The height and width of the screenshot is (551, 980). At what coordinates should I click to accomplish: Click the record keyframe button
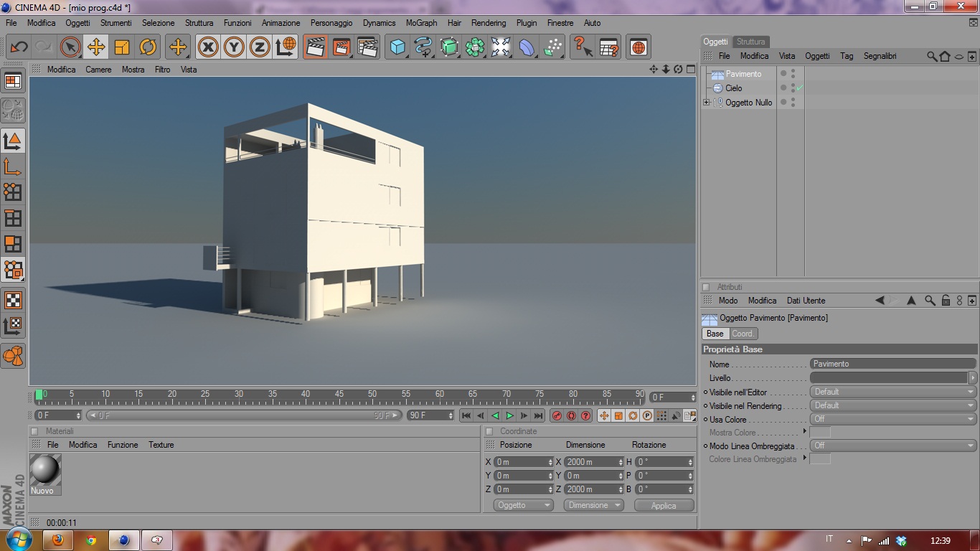pos(557,415)
